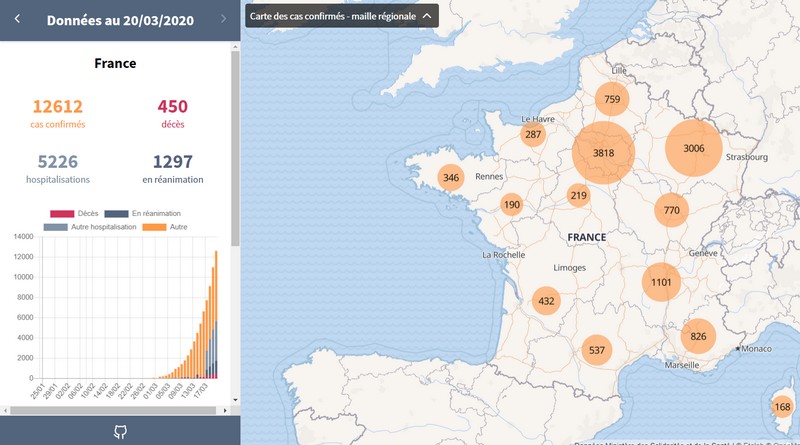Toggle En réanimation legend series
Viewport: 800px width, 445px height.
(142, 213)
